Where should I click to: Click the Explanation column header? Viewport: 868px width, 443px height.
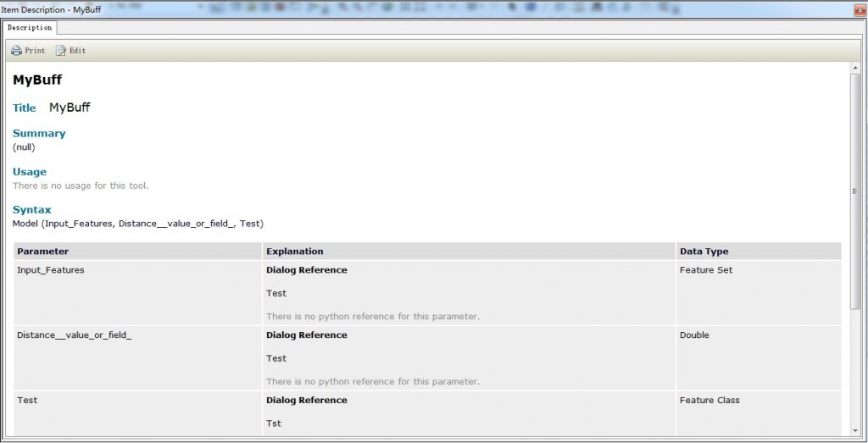pyautogui.click(x=294, y=252)
